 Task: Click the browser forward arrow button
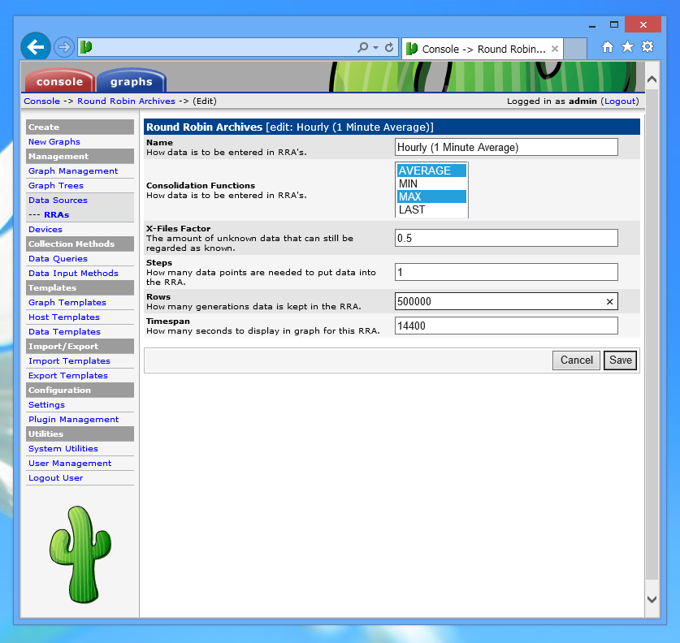tap(64, 47)
